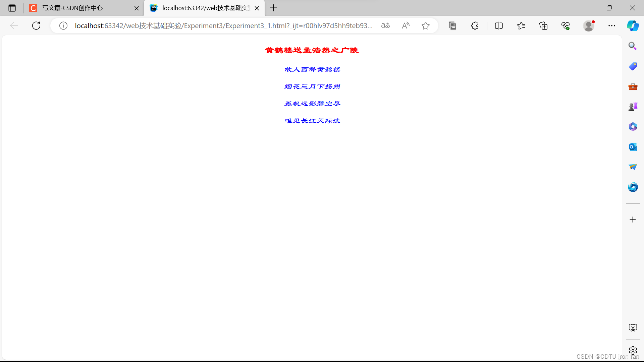
Task: Open the Collections icon in toolbar
Action: coord(543,25)
